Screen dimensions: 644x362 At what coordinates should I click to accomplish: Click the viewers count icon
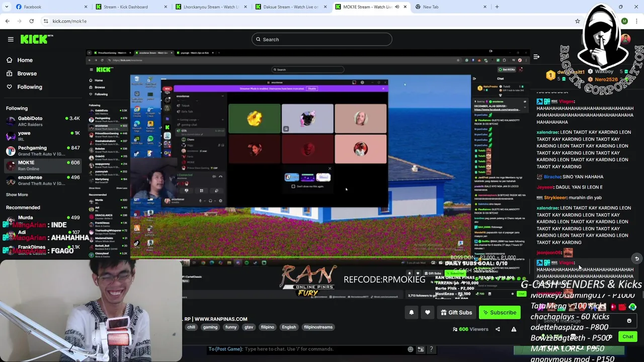click(455, 329)
